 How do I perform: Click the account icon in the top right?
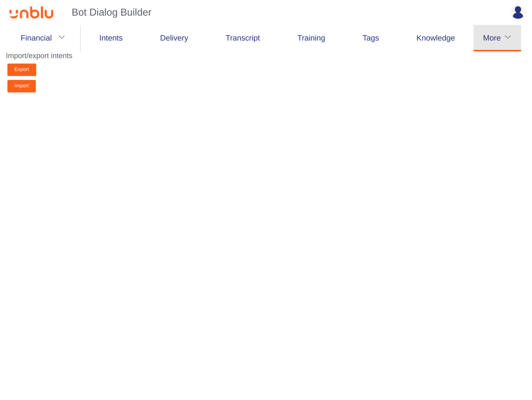[x=518, y=12]
